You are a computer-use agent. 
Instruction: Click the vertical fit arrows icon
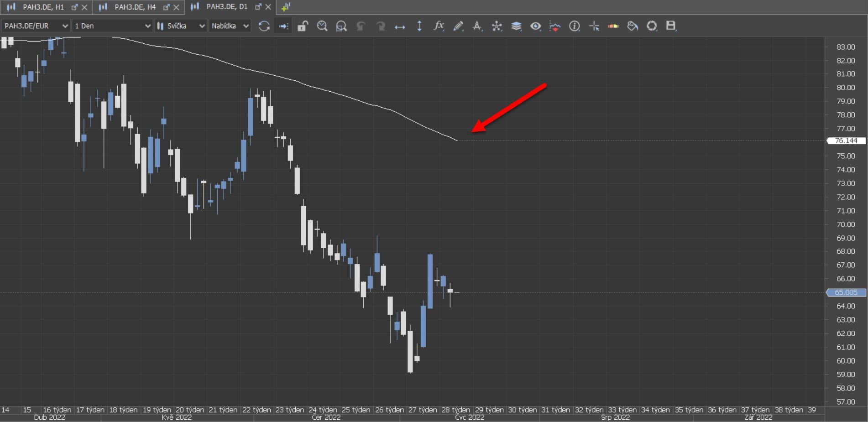point(419,26)
